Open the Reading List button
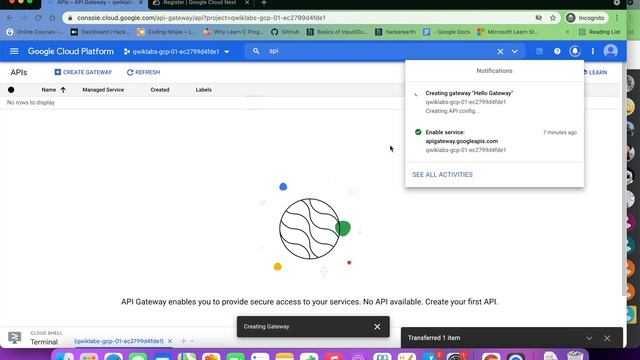 [600, 32]
